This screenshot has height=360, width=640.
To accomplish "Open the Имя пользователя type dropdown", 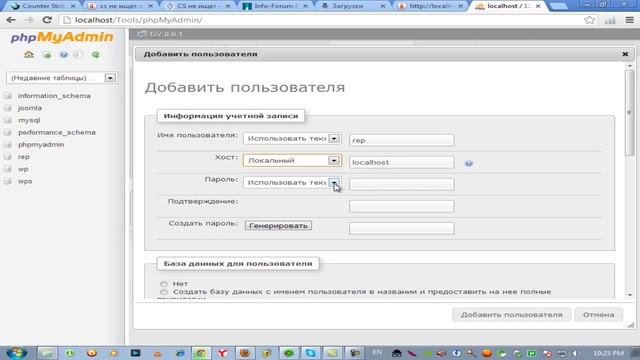I will [292, 138].
